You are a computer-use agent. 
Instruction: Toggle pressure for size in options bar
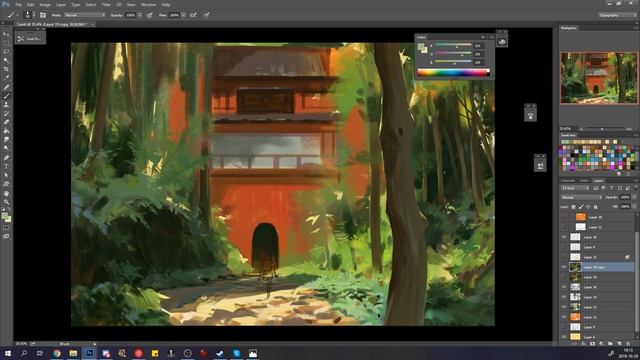[x=207, y=15]
